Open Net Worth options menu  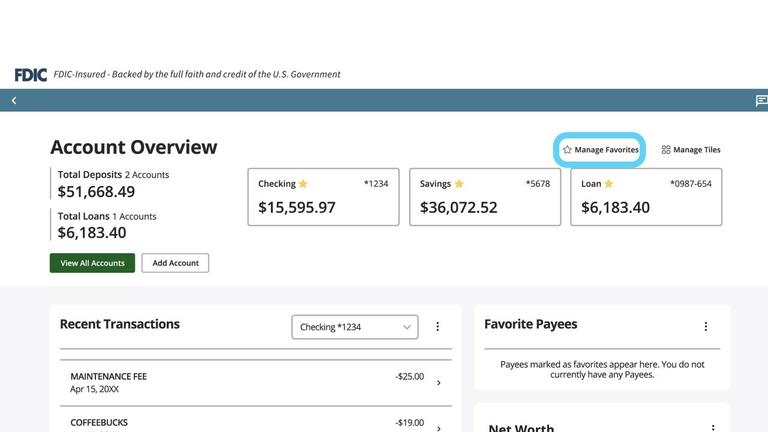[713, 428]
